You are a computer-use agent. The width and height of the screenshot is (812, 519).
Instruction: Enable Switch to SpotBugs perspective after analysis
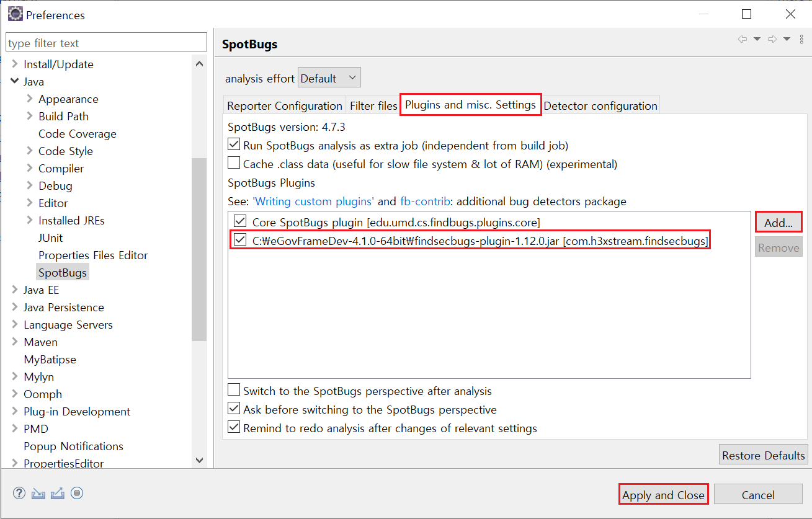(234, 391)
